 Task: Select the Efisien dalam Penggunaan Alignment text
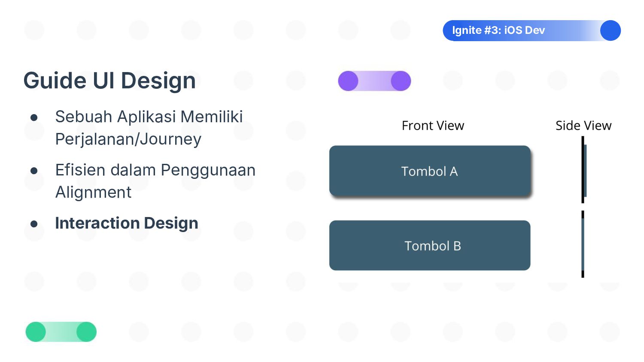[x=155, y=181]
